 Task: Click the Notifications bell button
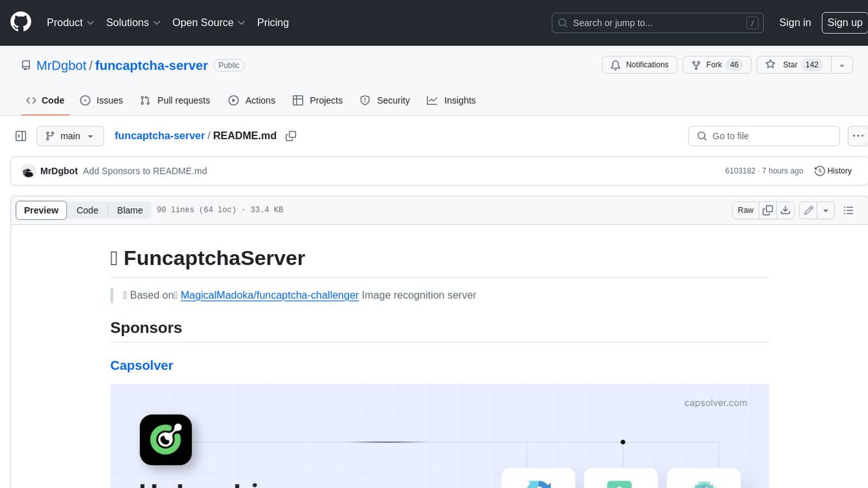tap(640, 65)
